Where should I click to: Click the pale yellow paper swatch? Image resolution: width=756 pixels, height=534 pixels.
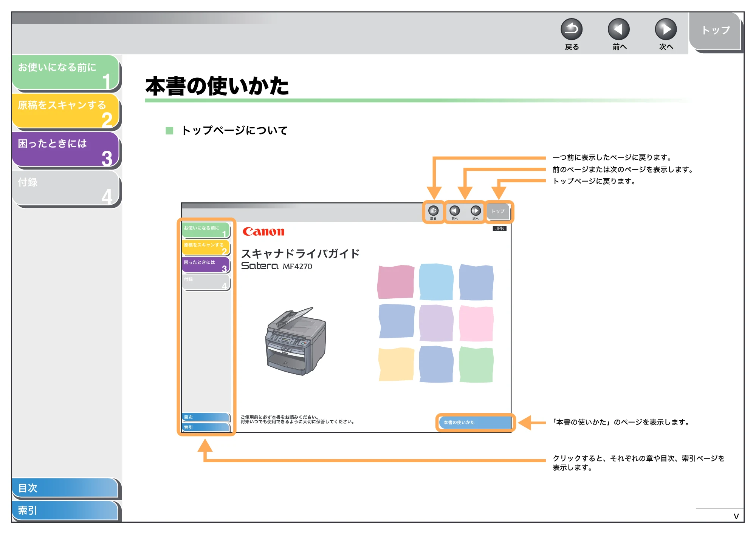pyautogui.click(x=396, y=364)
